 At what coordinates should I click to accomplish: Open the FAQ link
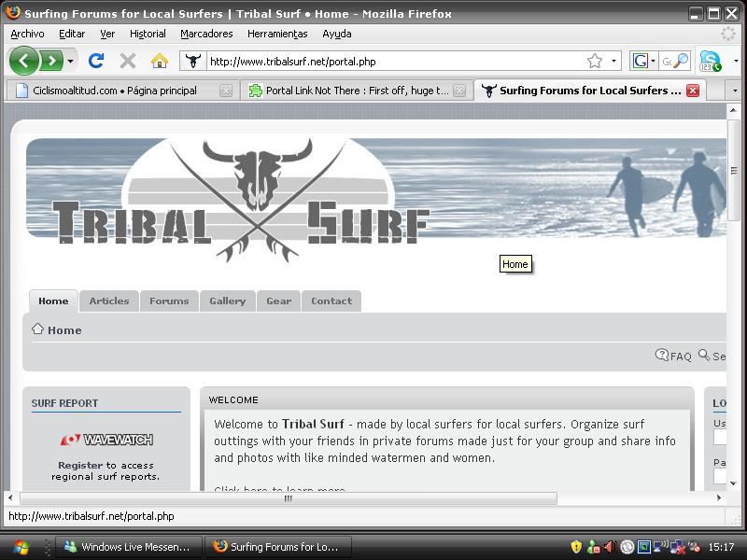pyautogui.click(x=681, y=357)
